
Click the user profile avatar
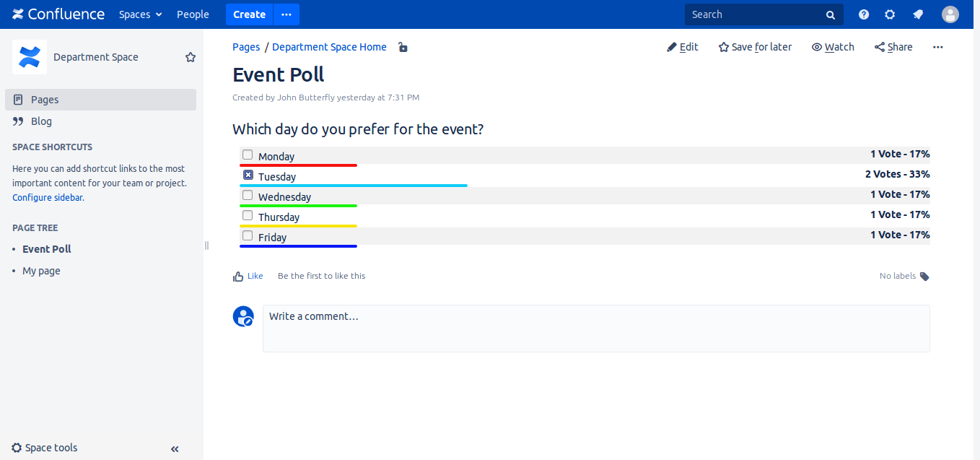[x=950, y=14]
